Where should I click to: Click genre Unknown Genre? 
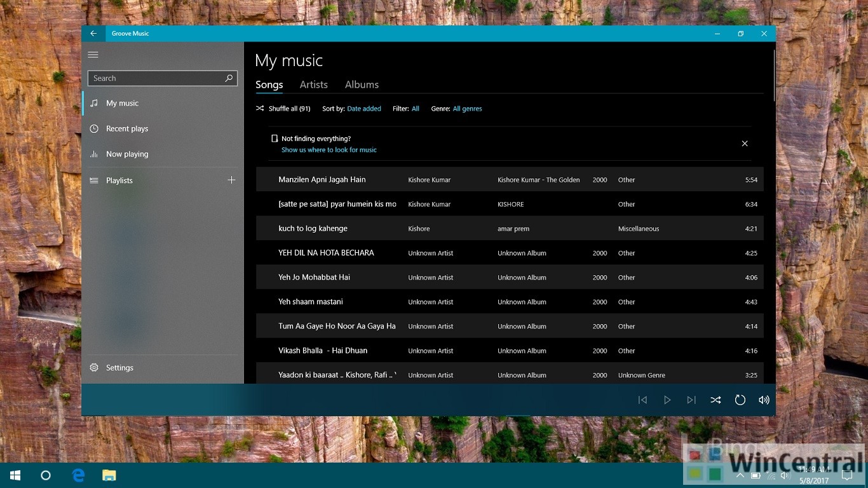[642, 376]
